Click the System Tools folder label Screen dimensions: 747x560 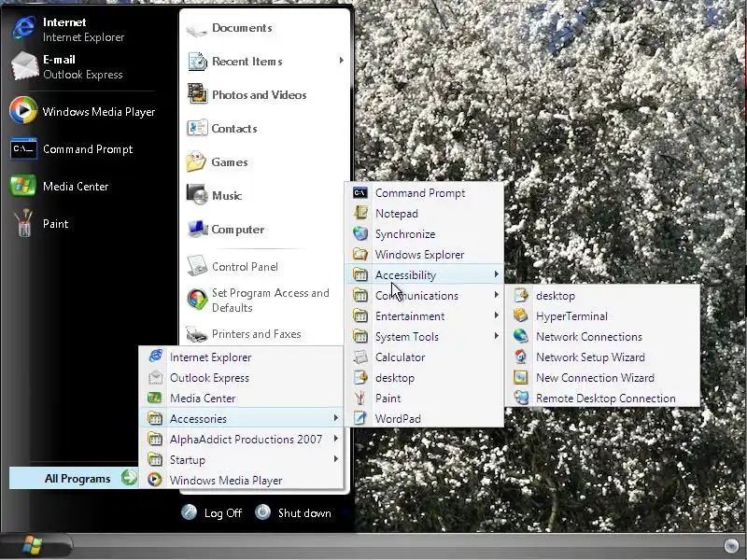point(407,336)
